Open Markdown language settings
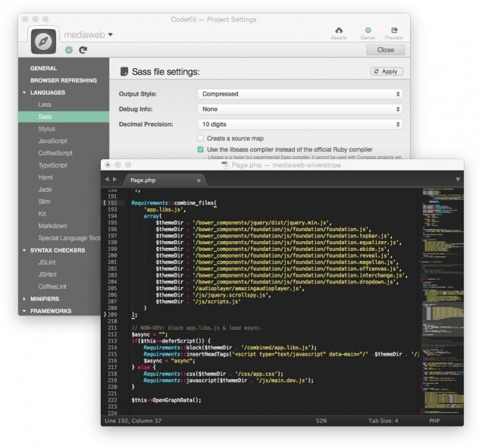 (x=52, y=226)
